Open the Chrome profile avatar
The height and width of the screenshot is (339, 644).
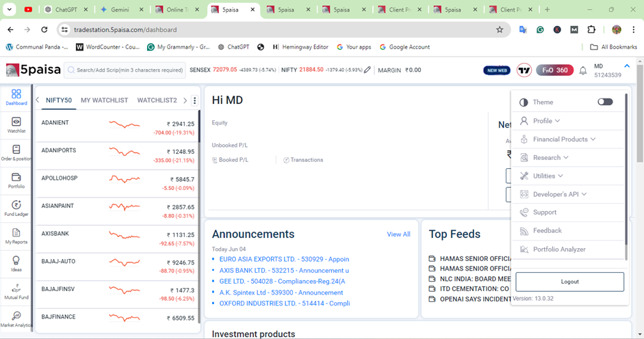[617, 29]
